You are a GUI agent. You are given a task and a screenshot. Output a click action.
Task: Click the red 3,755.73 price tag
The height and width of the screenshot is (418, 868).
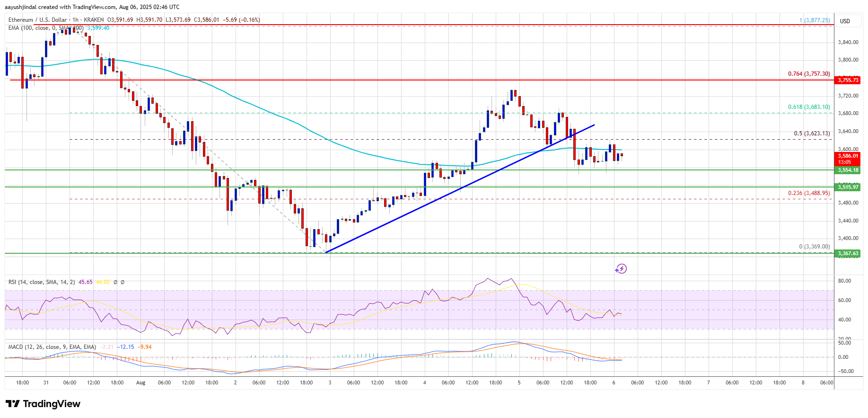848,80
